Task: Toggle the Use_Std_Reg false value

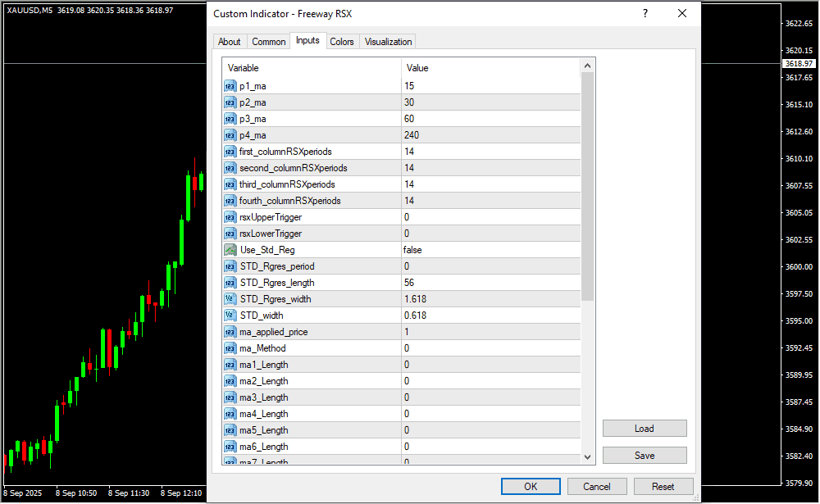Action: pos(412,250)
